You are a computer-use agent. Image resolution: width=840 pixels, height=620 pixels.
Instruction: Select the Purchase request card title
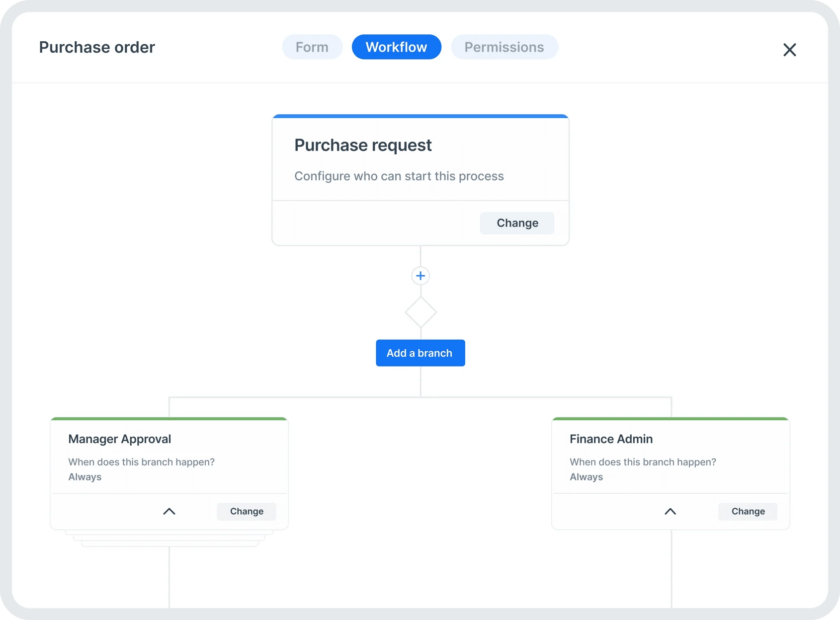[x=363, y=145]
